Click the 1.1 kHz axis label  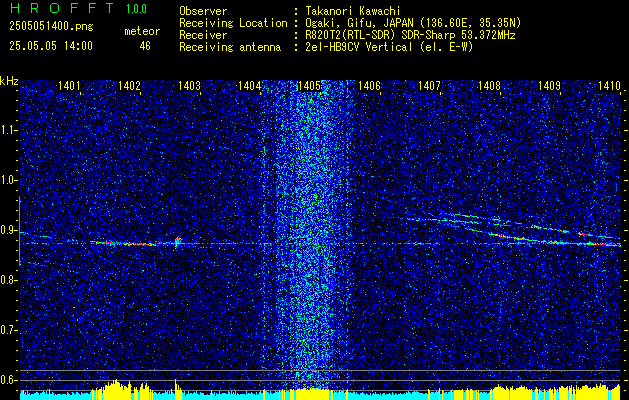pos(8,130)
